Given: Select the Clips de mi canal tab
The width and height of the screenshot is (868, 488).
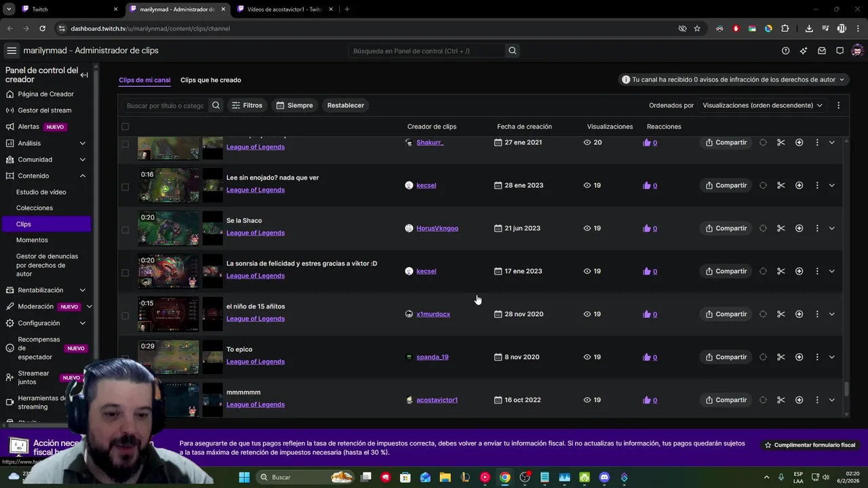Looking at the screenshot, I should pyautogui.click(x=144, y=80).
